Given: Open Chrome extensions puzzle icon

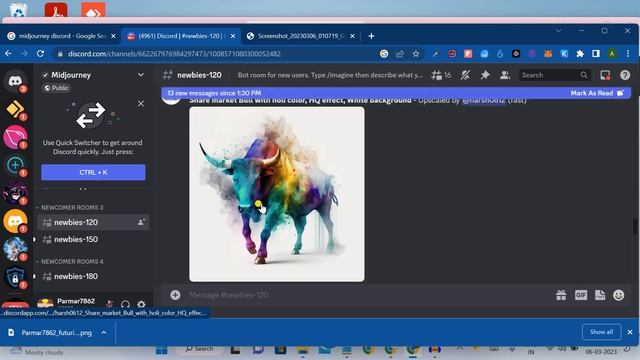Looking at the screenshot, I should click(580, 54).
